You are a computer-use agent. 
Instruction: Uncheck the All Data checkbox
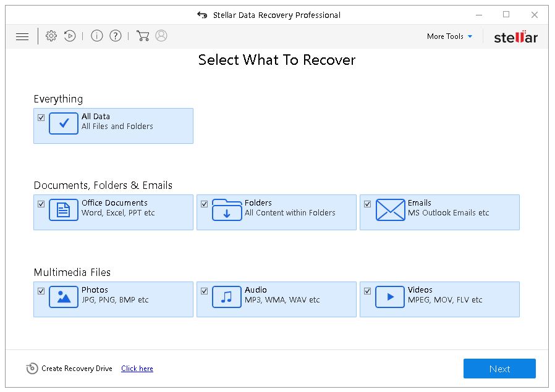[41, 117]
